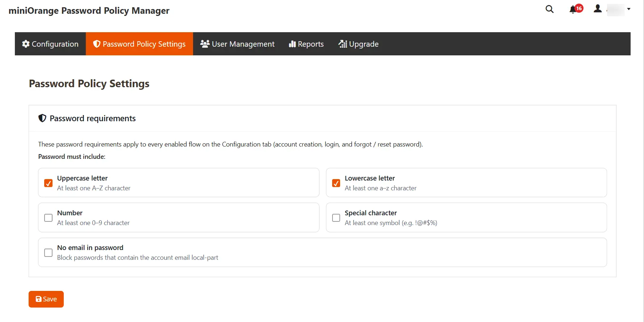The height and width of the screenshot is (322, 644).
Task: Open notifications bell with 16 badge
Action: tap(576, 9)
